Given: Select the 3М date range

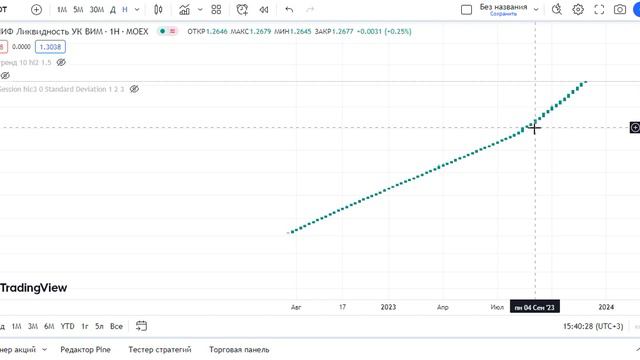Looking at the screenshot, I should click(33, 326).
